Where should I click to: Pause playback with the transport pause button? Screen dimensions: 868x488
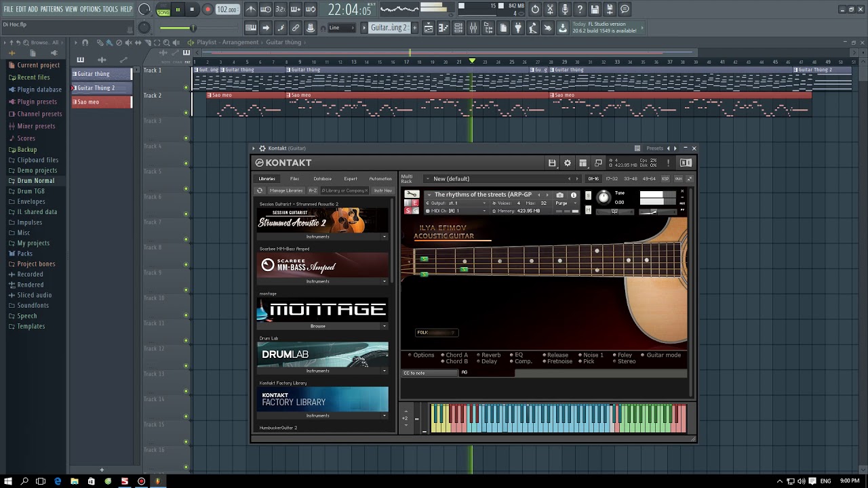click(178, 9)
